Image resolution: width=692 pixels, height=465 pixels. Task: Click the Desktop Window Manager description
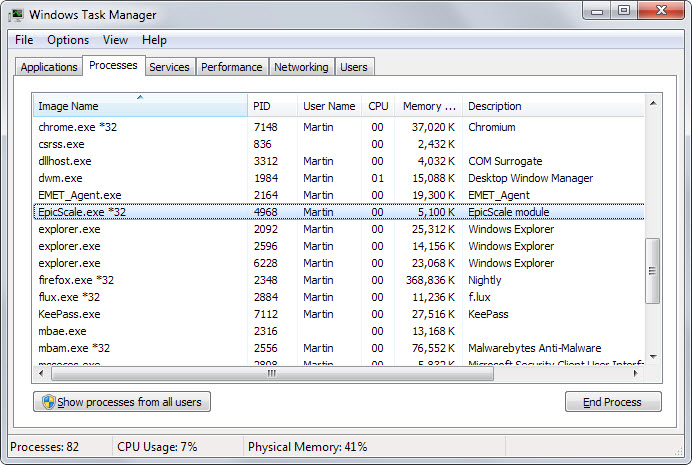pos(530,178)
